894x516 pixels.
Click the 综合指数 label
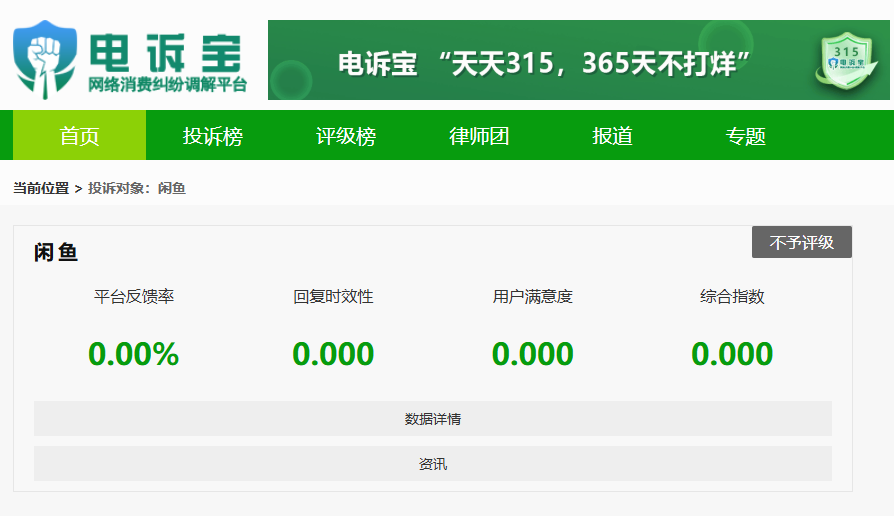[x=732, y=296]
